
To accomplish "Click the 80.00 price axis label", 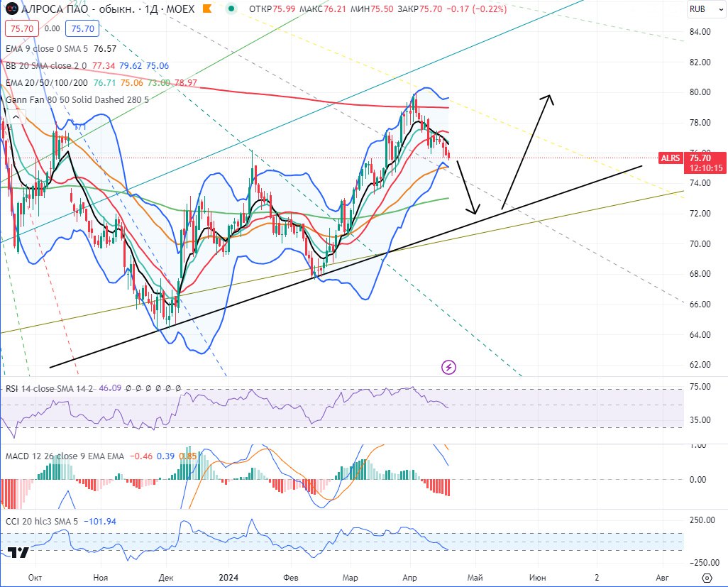I will 700,92.
